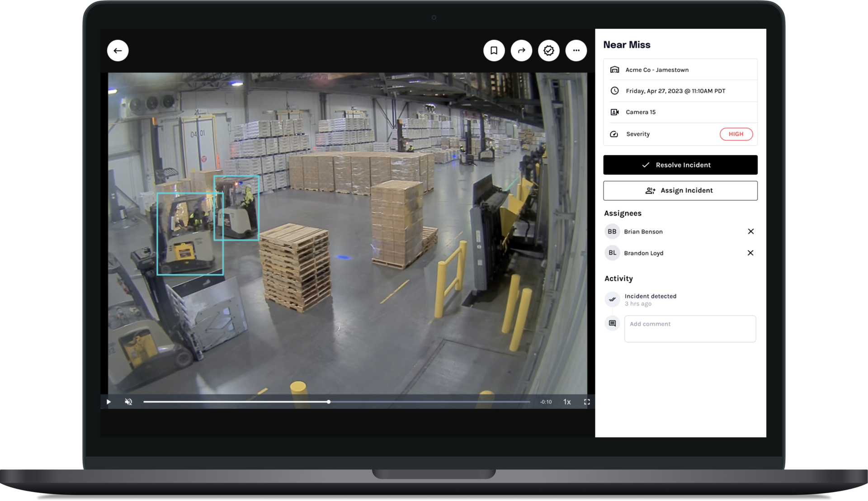Click the Resolve Incident button

click(x=680, y=165)
